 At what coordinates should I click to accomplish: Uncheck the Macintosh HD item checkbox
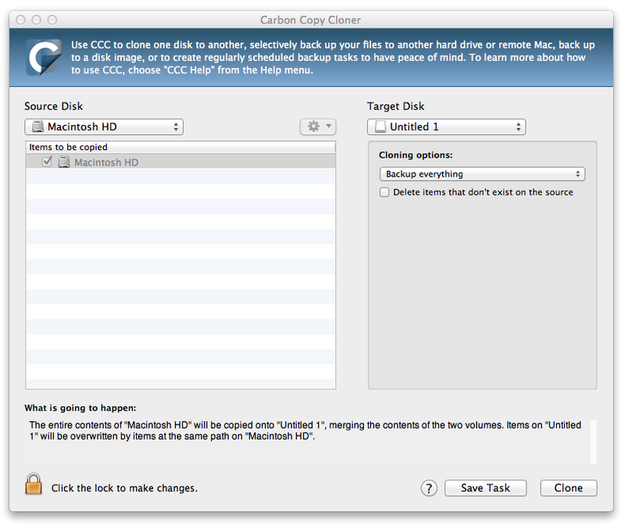pos(47,161)
